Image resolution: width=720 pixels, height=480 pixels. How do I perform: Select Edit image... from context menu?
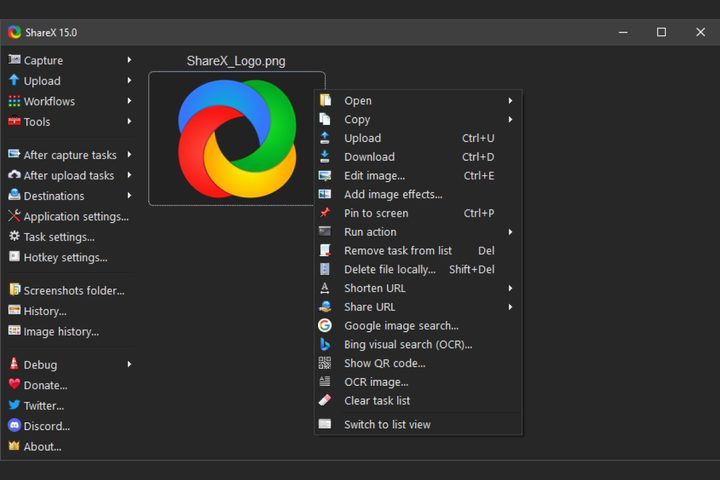pyautogui.click(x=374, y=176)
